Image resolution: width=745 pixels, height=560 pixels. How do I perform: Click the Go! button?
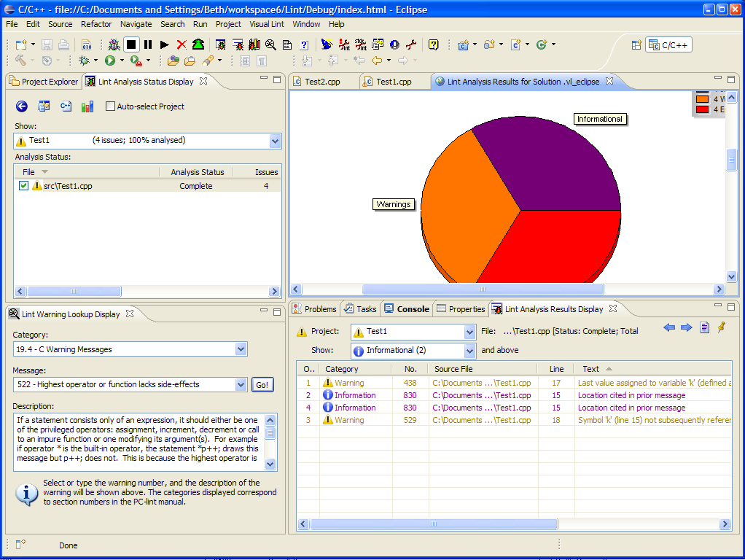pos(262,385)
